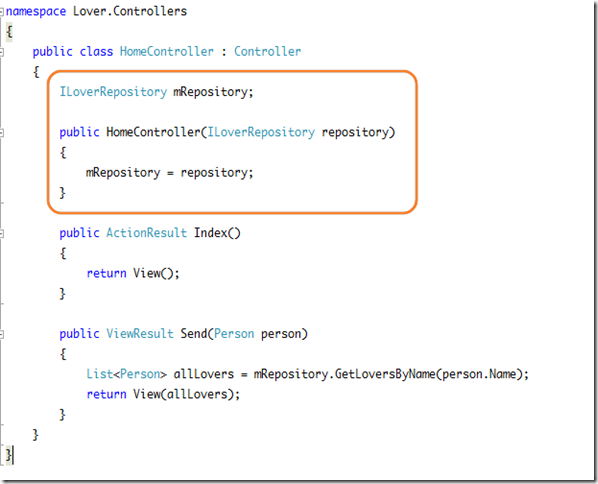The image size is (598, 484).
Task: Place cursor on namespace keyword
Action: point(36,11)
